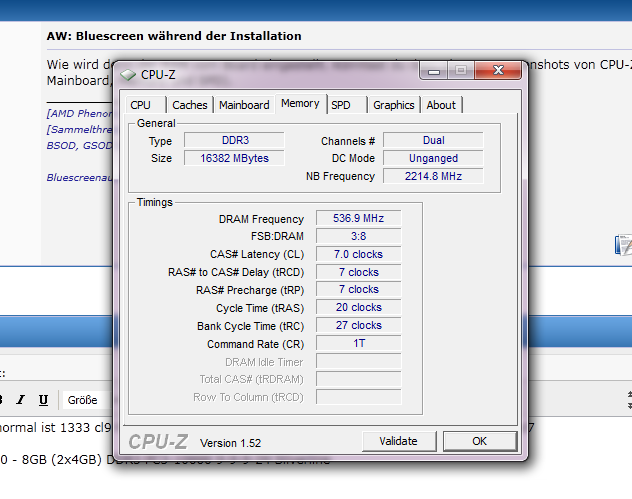The image size is (632, 499).
Task: Close the CPU-Z window
Action: click(x=498, y=71)
